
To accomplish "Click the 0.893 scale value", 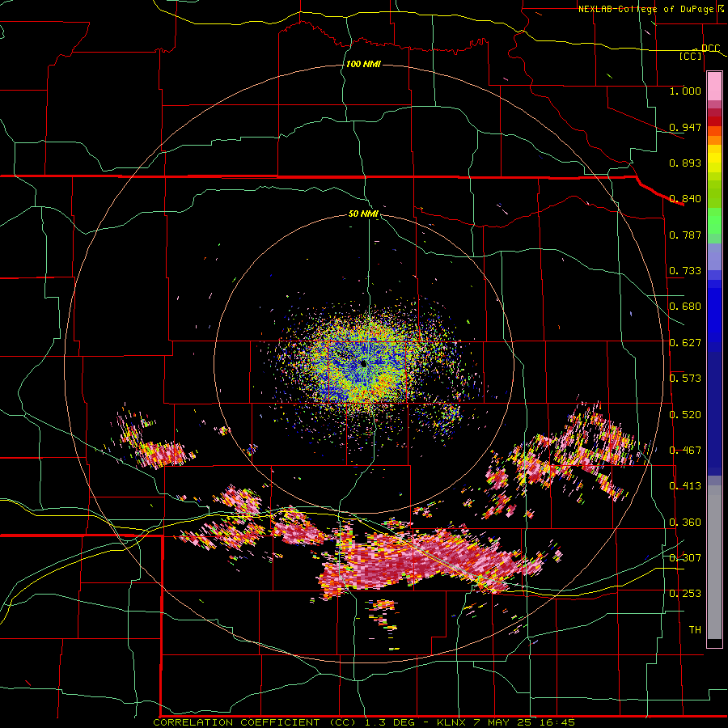I will click(685, 163).
